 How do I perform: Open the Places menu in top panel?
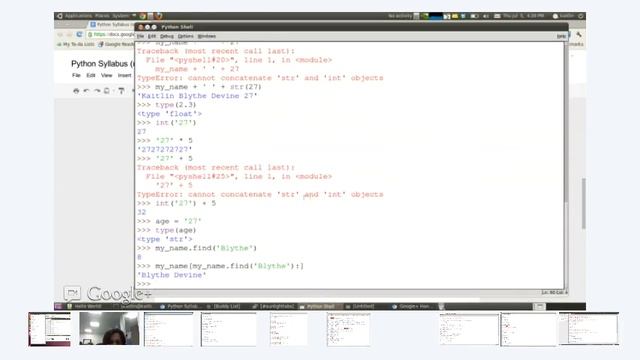[x=102, y=16]
